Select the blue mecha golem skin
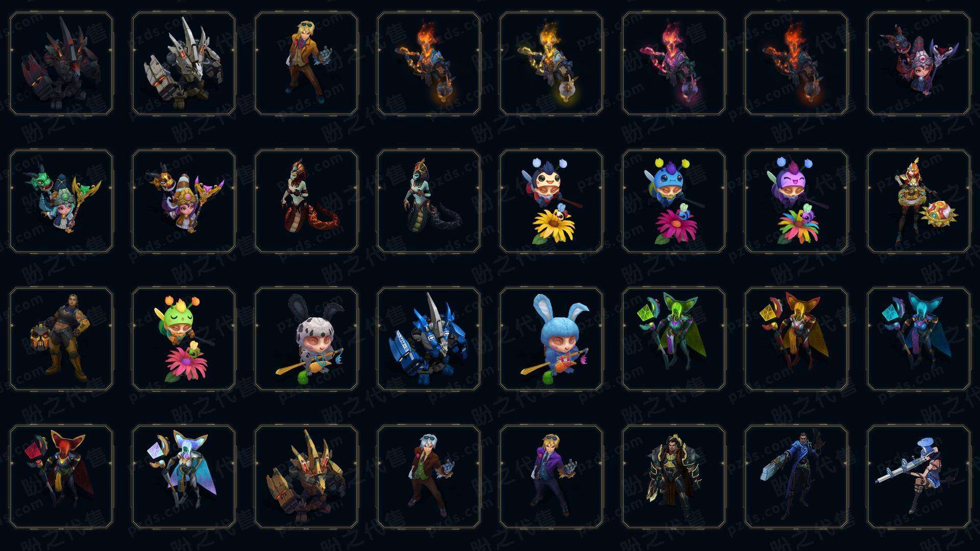Viewport: 980px width, 551px height. click(x=429, y=339)
